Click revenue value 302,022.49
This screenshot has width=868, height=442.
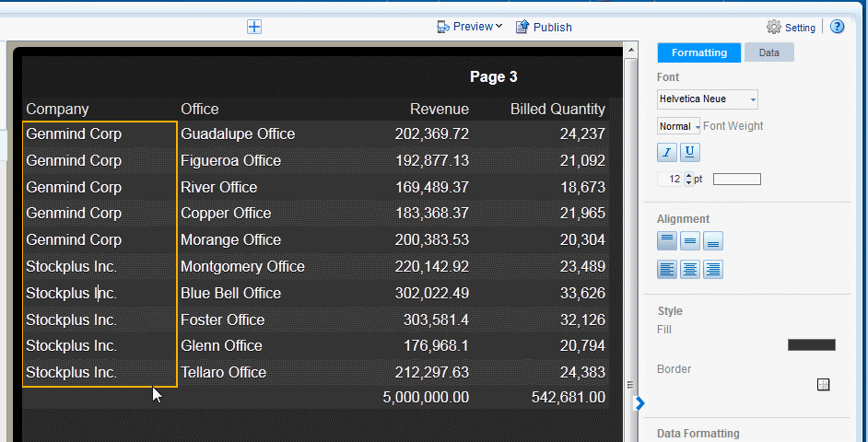432,293
